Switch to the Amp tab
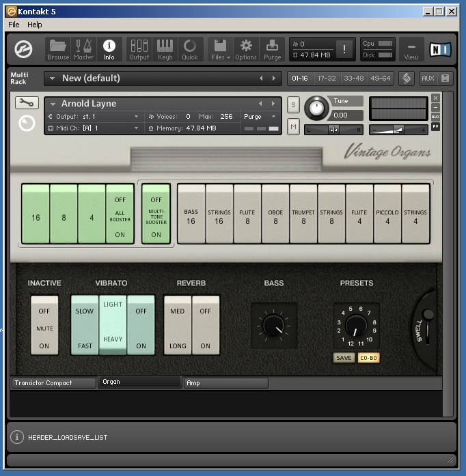The image size is (466, 476). pos(225,383)
